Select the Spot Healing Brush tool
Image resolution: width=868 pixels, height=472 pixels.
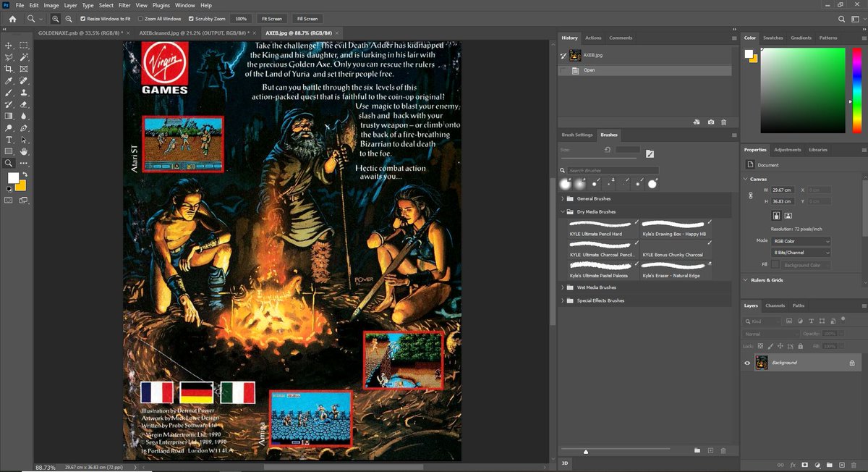(24, 80)
